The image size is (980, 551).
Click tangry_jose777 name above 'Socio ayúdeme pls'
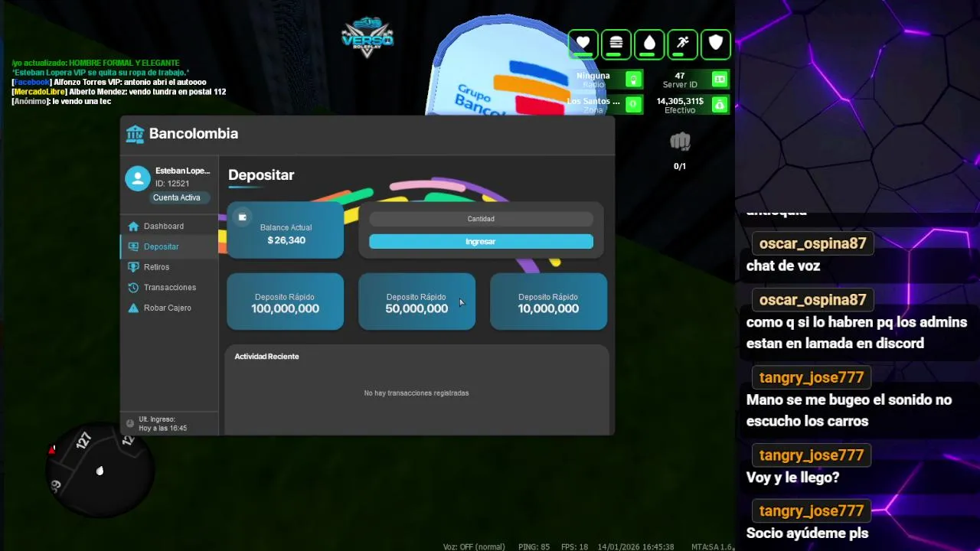point(812,510)
